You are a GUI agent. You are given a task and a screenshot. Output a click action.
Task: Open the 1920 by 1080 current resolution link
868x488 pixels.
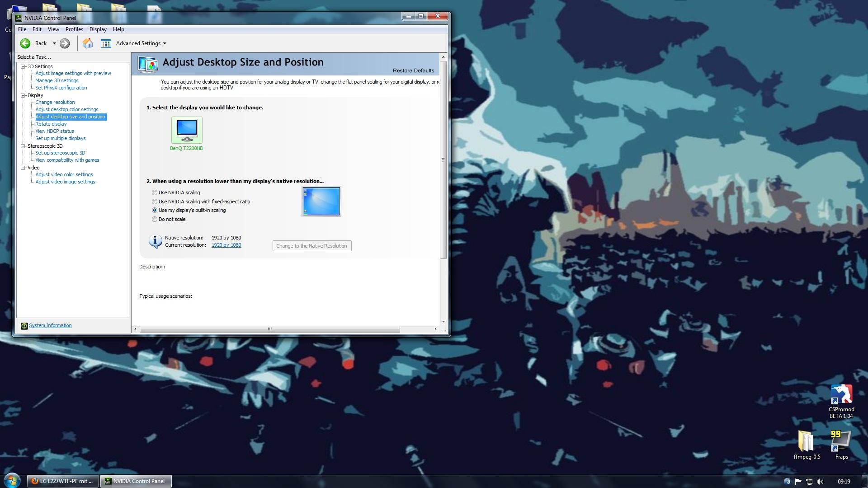226,245
